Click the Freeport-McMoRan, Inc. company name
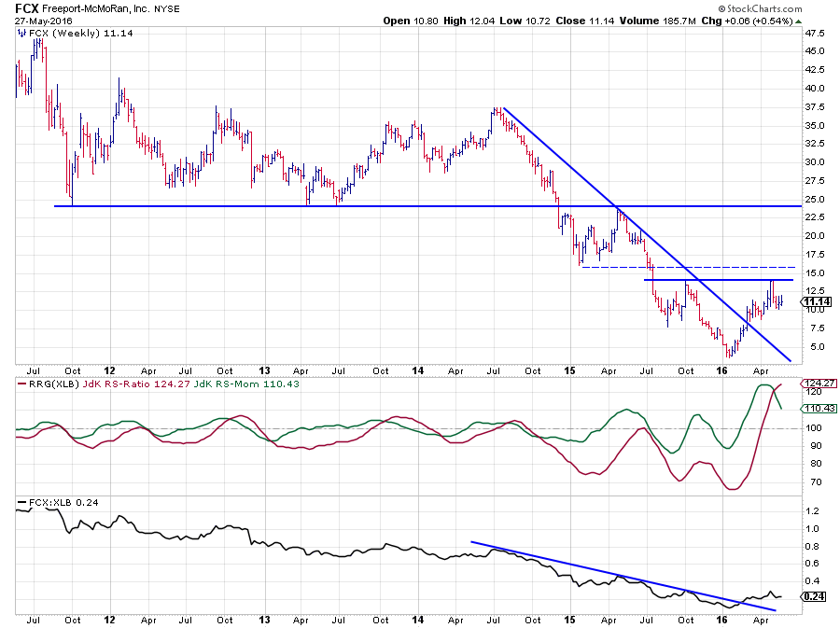 (95, 9)
